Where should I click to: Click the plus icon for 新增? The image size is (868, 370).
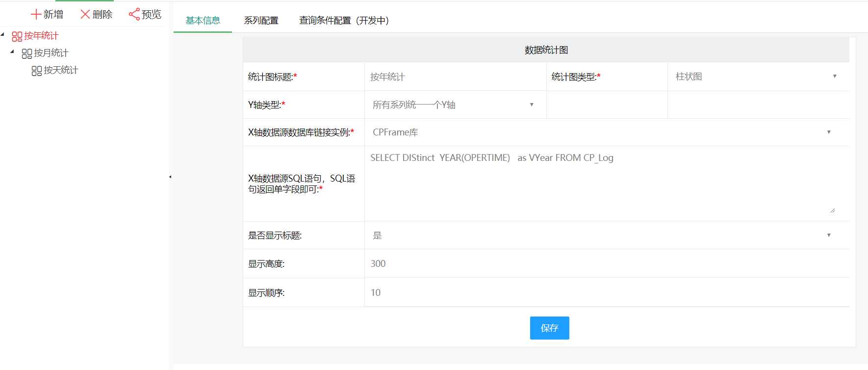36,14
